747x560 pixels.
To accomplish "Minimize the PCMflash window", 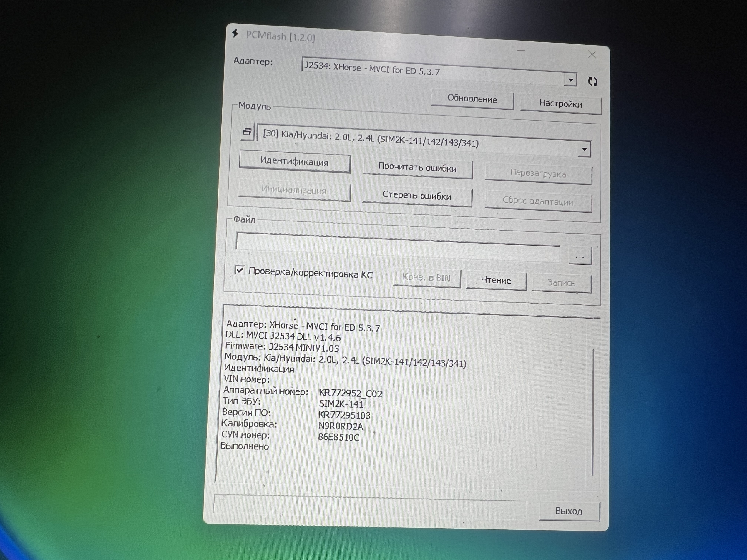I will pos(521,51).
